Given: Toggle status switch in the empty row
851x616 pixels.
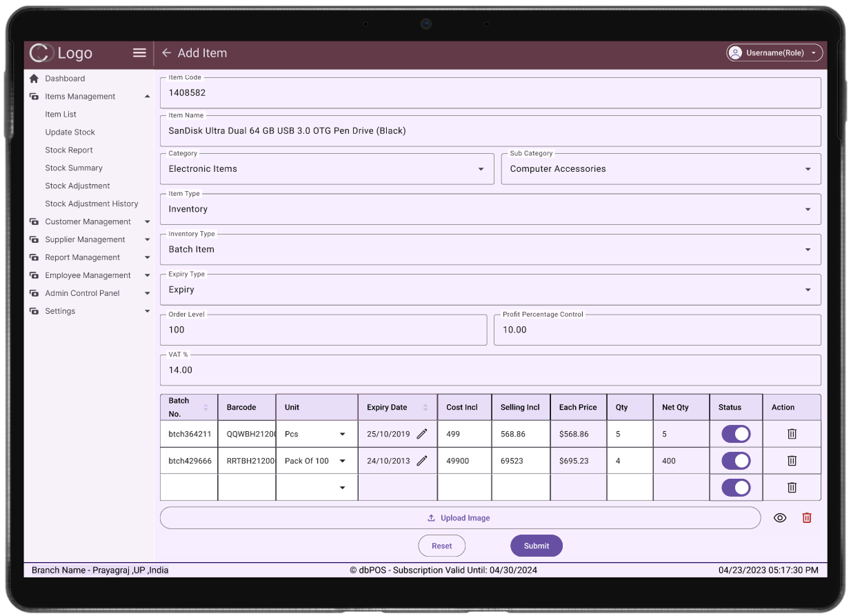Looking at the screenshot, I should [736, 488].
